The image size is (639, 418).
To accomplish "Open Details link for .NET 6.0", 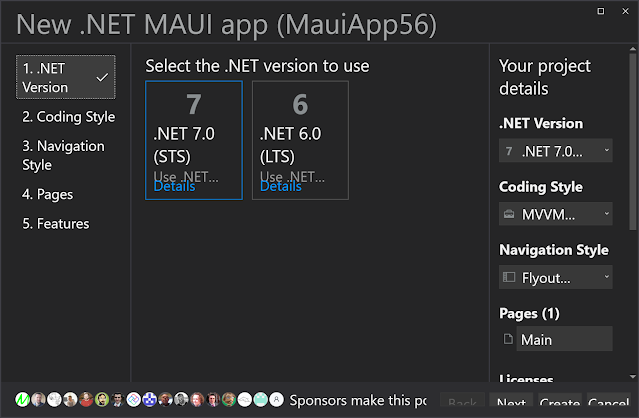I will 281,186.
